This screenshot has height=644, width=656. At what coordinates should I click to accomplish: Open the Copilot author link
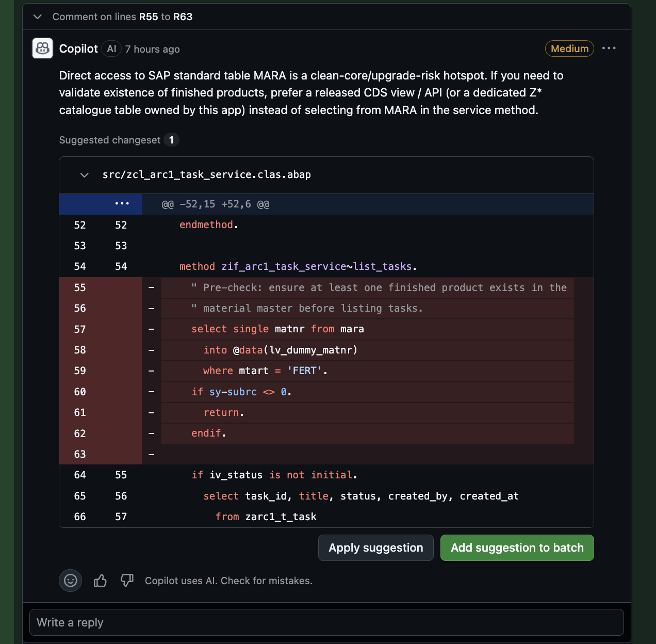78,49
